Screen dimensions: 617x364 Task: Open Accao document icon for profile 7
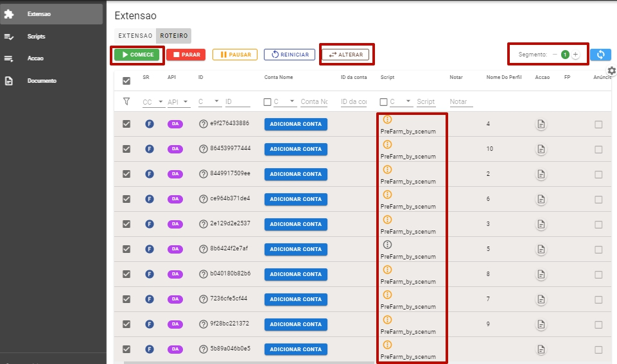pyautogui.click(x=541, y=299)
